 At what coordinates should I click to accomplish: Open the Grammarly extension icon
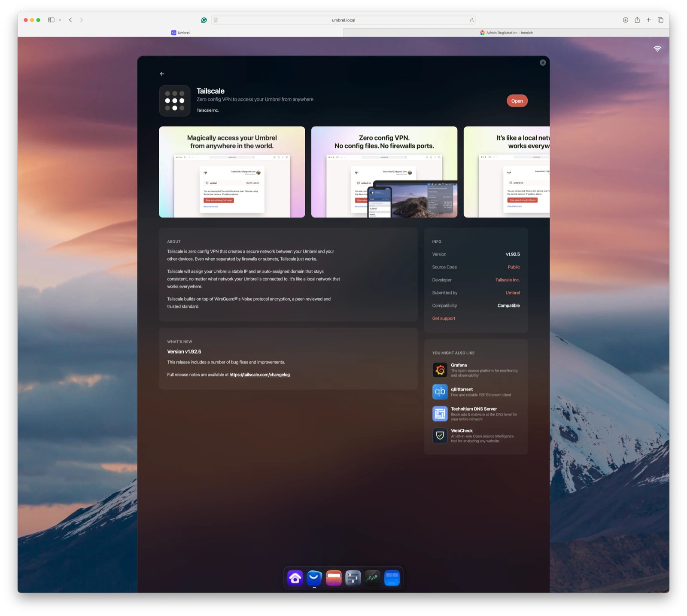pos(204,20)
